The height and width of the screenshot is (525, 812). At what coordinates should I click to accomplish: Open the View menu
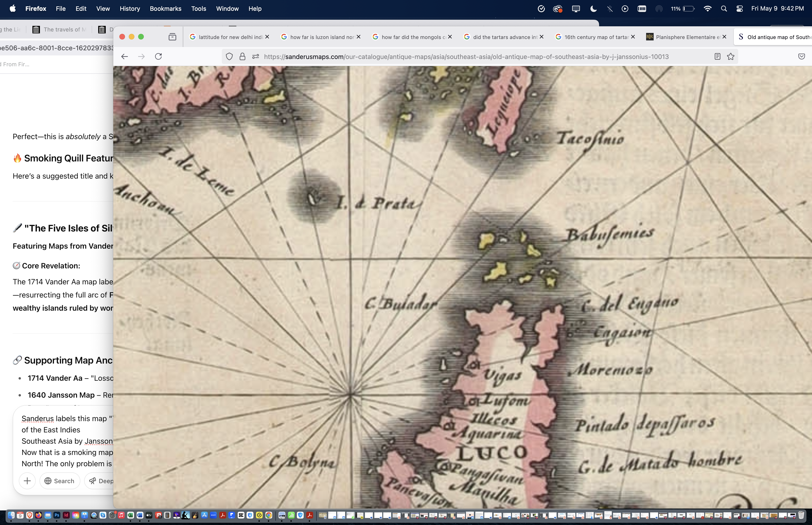pyautogui.click(x=103, y=8)
